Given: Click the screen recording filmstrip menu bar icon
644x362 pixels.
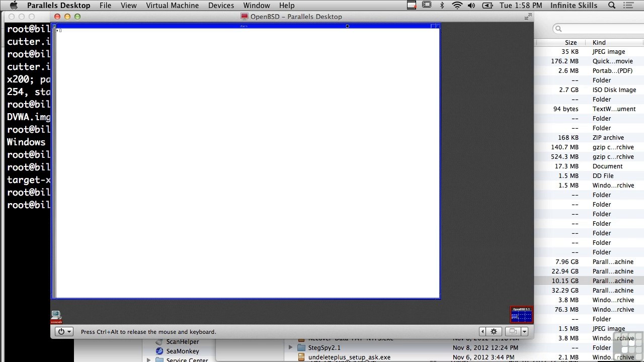Looking at the screenshot, I should click(412, 6).
